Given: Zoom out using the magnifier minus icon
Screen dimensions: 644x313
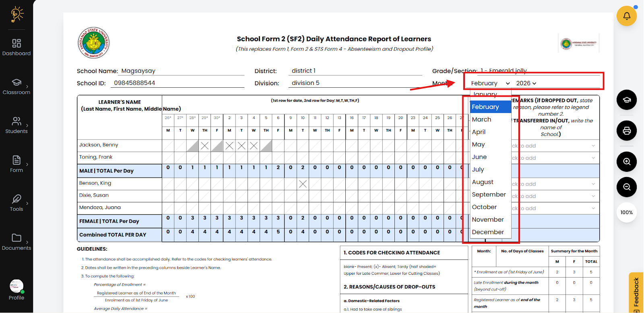Looking at the screenshot, I should [626, 187].
